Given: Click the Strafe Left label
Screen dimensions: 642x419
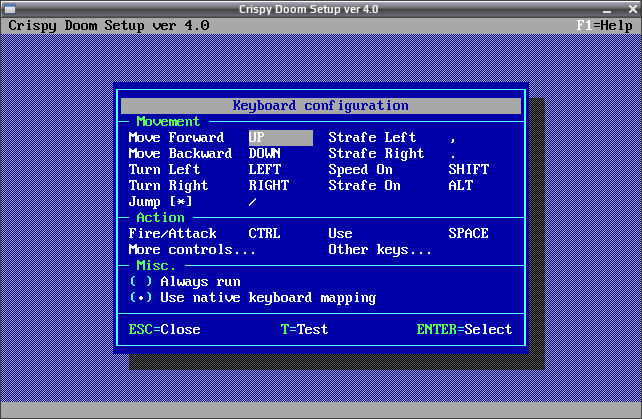Looking at the screenshot, I should (372, 138).
